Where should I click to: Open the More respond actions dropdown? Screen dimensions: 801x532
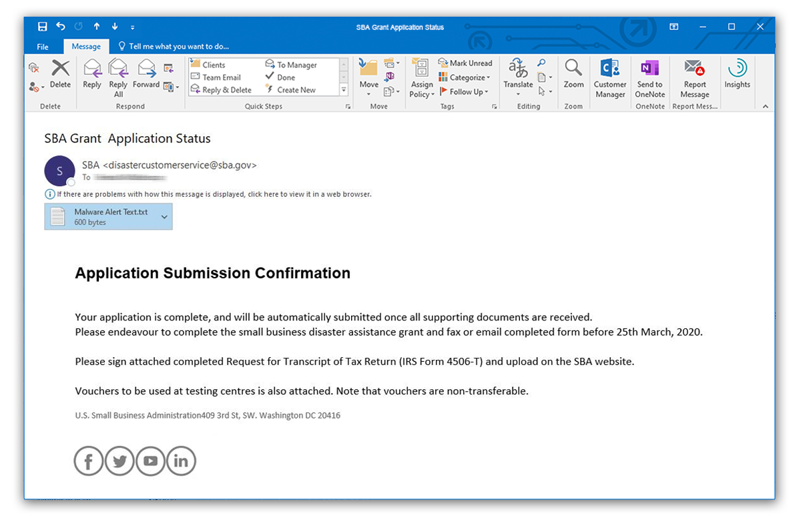(171, 87)
